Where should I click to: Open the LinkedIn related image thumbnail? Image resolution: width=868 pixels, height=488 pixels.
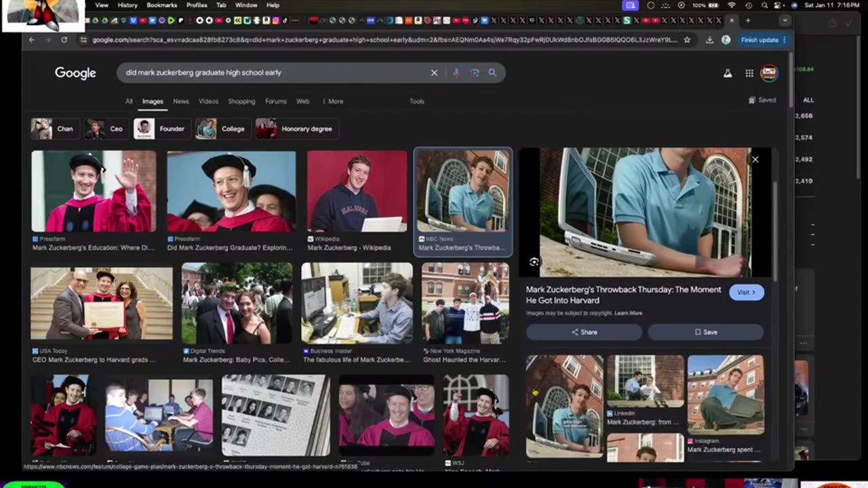645,381
